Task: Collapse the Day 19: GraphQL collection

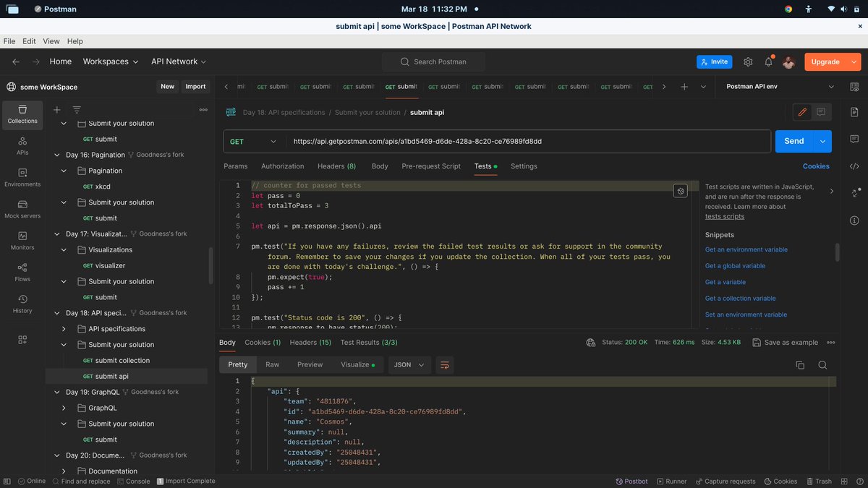Action: [x=58, y=392]
